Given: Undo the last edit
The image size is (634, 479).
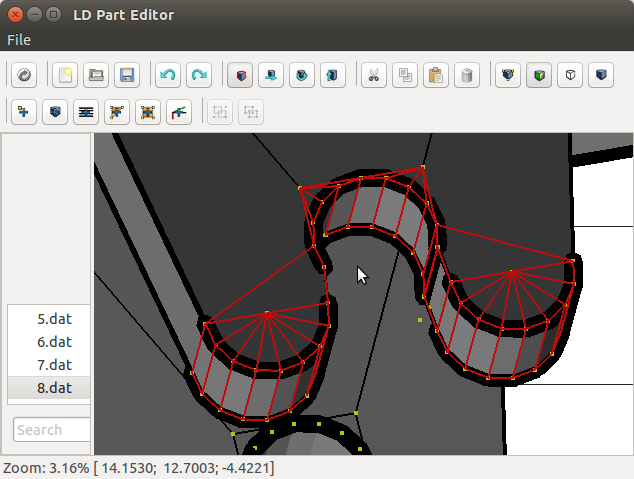Looking at the screenshot, I should [168, 75].
